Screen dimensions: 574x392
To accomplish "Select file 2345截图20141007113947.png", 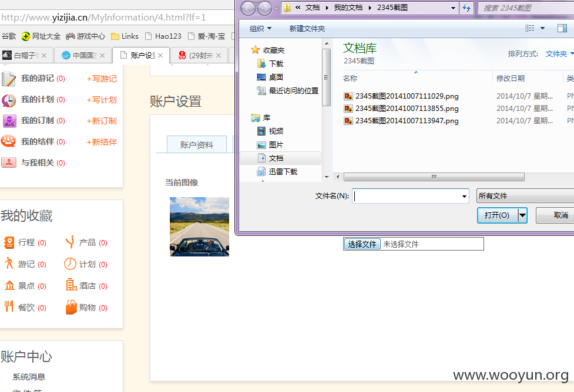I will click(x=407, y=121).
